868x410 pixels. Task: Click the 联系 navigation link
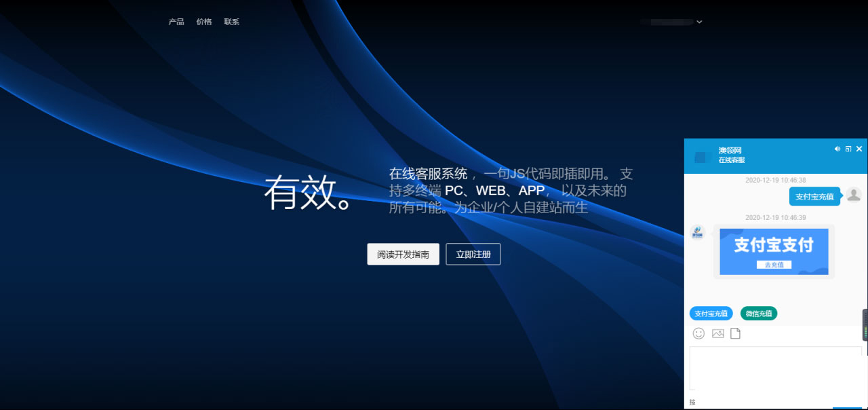[x=231, y=22]
